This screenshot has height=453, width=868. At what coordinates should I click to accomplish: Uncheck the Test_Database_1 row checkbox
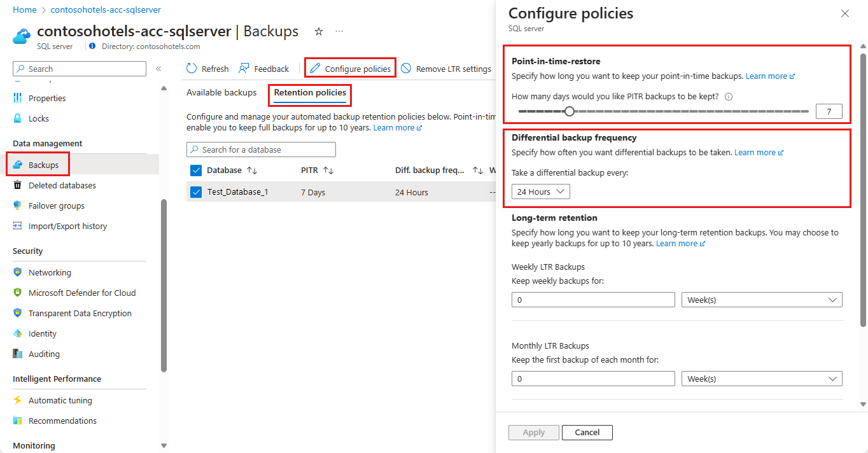pyautogui.click(x=196, y=192)
